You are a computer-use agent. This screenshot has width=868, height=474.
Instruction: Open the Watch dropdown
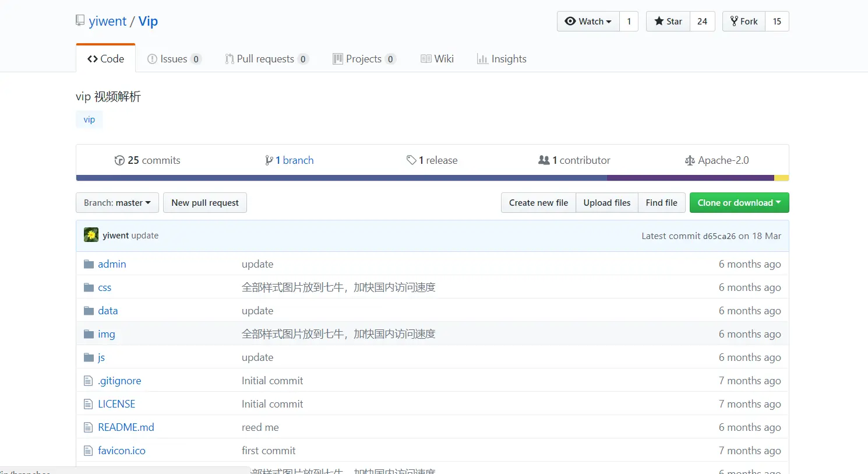pyautogui.click(x=588, y=22)
